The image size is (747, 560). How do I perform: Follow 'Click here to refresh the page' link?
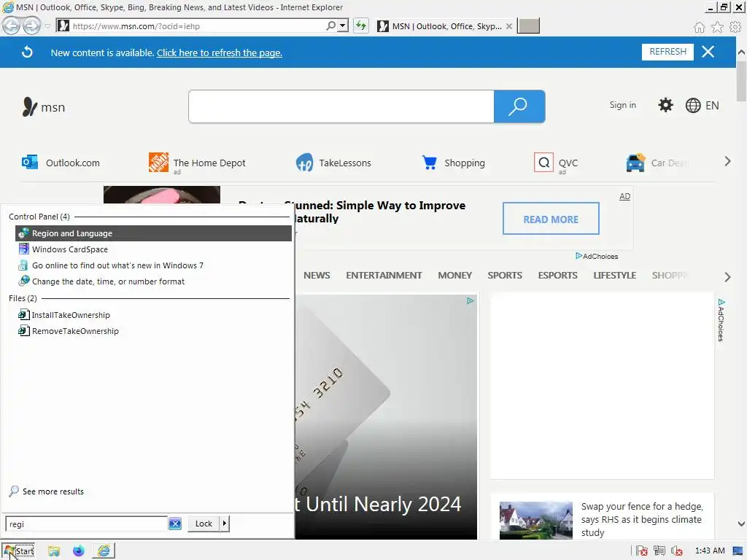219,52
